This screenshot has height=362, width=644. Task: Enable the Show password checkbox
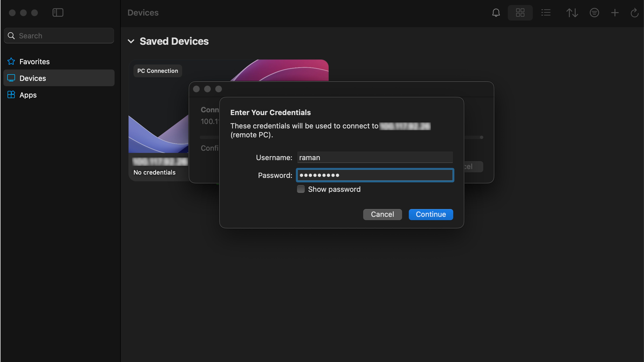click(x=301, y=189)
